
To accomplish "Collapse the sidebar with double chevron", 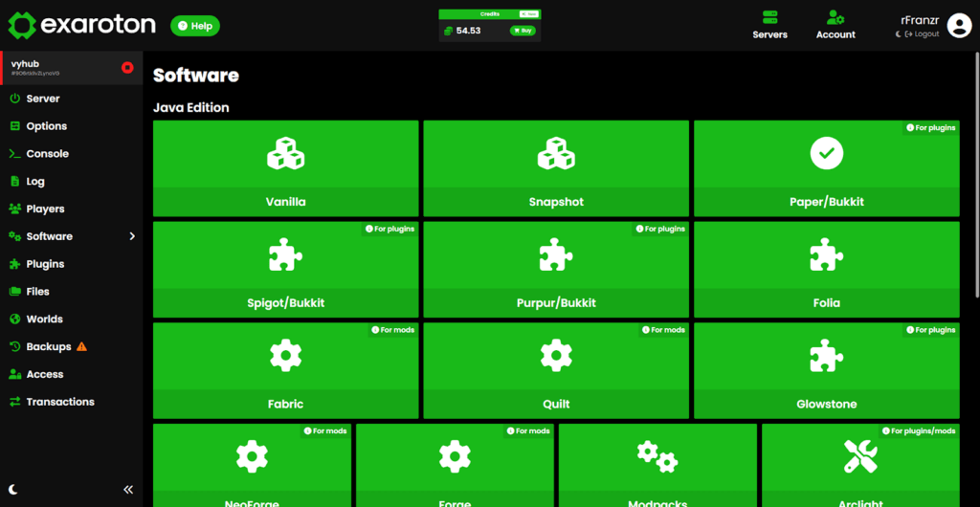I will pos(128,489).
